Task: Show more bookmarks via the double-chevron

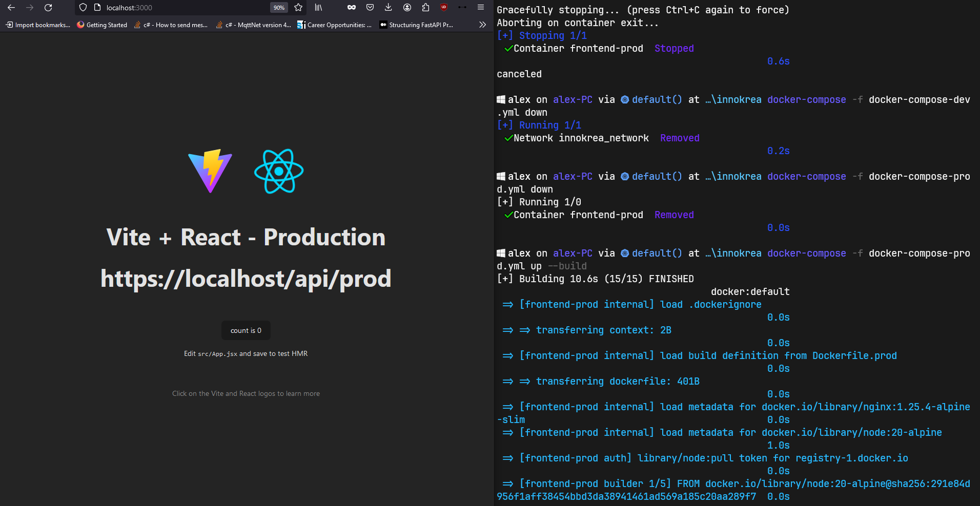Action: point(482,25)
